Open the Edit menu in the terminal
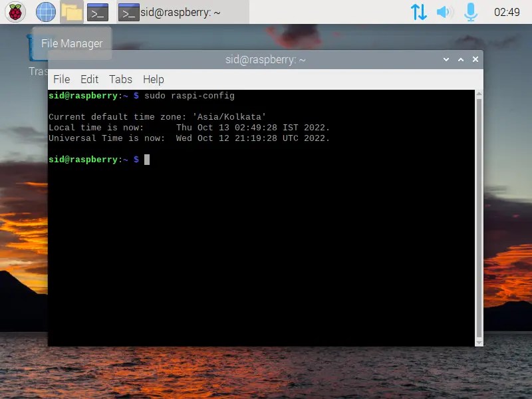 pyautogui.click(x=89, y=79)
